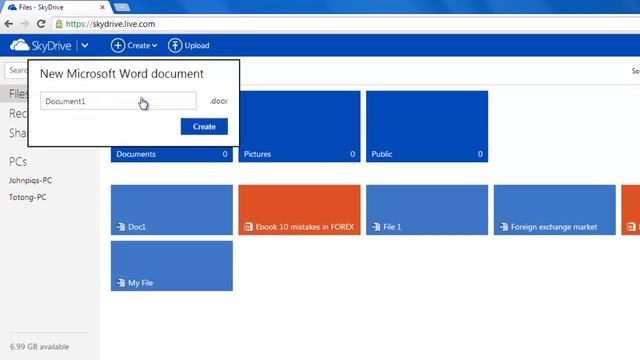This screenshot has width=640, height=360.
Task: Select Totong-PC in sidebar
Action: [28, 197]
